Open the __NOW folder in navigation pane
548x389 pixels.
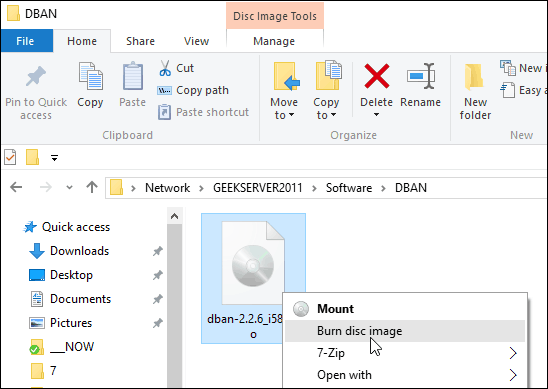72,347
